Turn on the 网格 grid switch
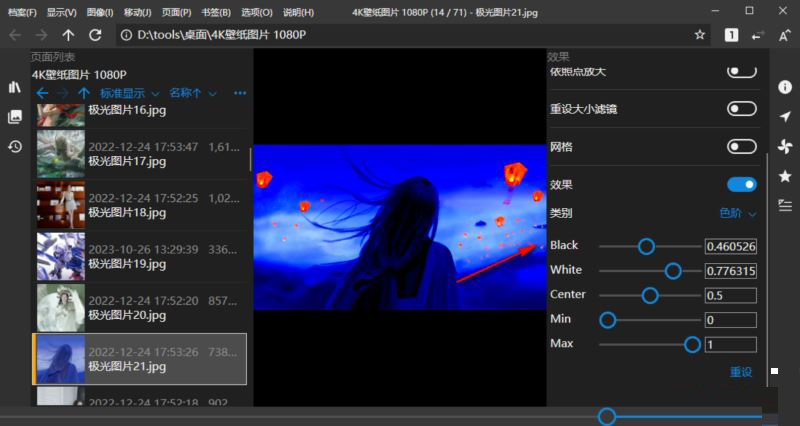 [742, 147]
